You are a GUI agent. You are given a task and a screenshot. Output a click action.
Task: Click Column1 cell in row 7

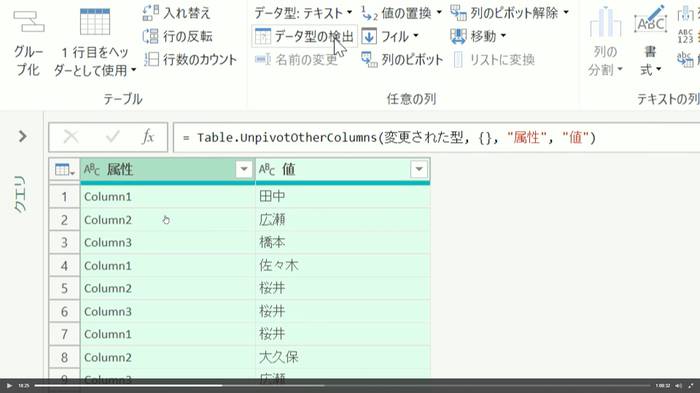(167, 334)
